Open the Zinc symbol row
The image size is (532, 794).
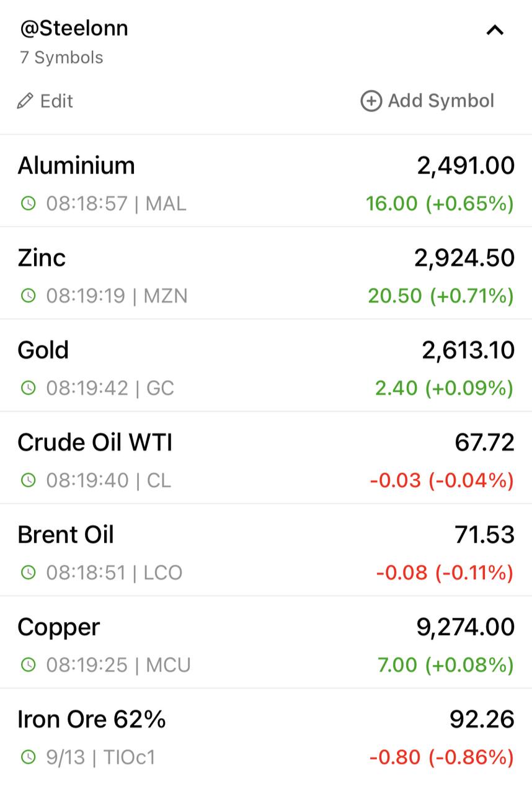266,274
